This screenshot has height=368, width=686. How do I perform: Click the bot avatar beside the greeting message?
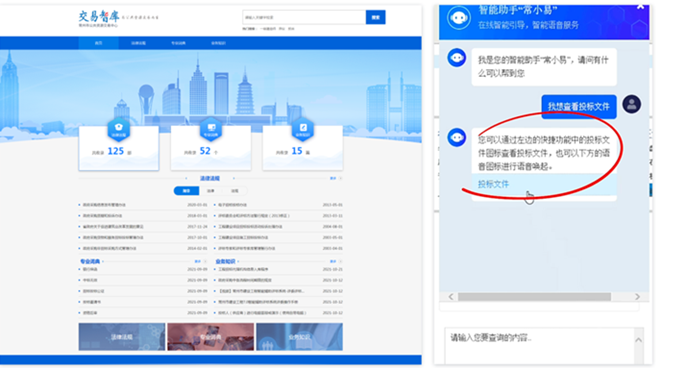(456, 58)
